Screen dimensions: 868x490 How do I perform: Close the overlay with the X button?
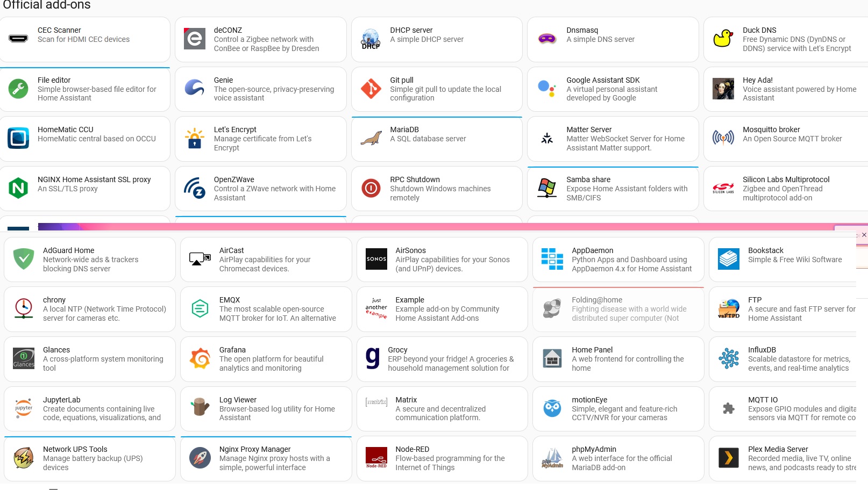(864, 235)
